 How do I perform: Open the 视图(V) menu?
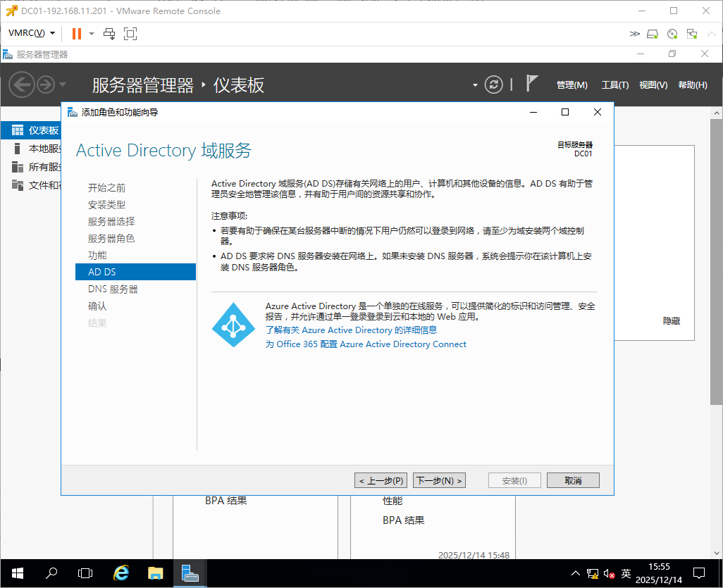coord(653,85)
